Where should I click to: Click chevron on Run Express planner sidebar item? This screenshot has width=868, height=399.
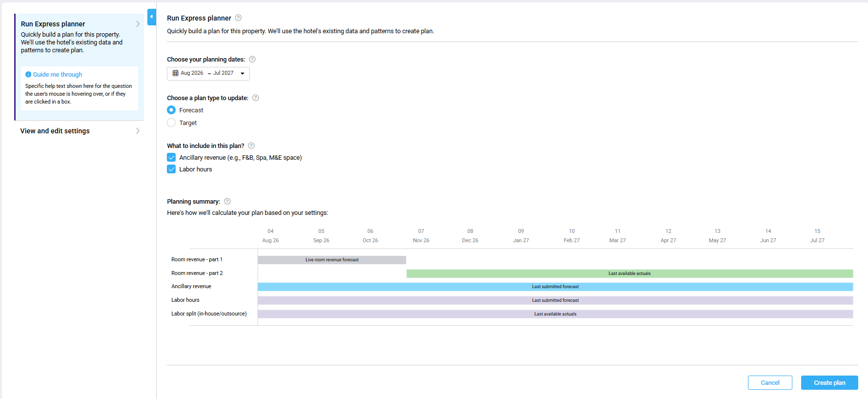[x=138, y=24]
